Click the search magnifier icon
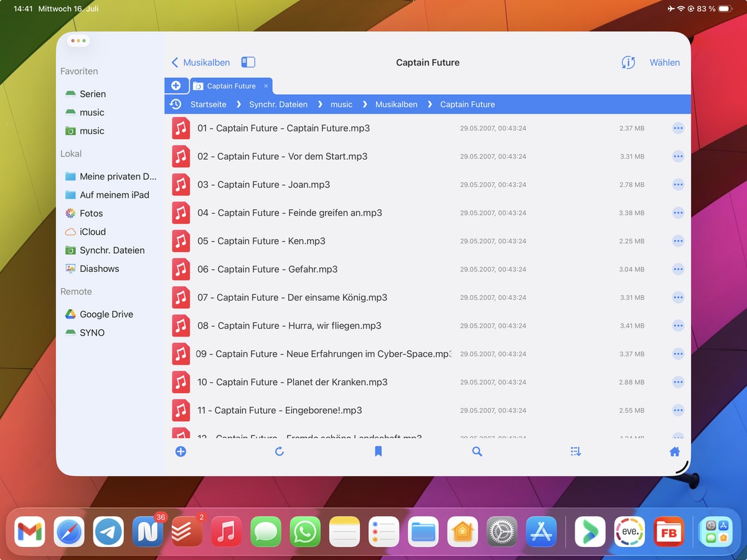This screenshot has height=560, width=747. point(477,452)
